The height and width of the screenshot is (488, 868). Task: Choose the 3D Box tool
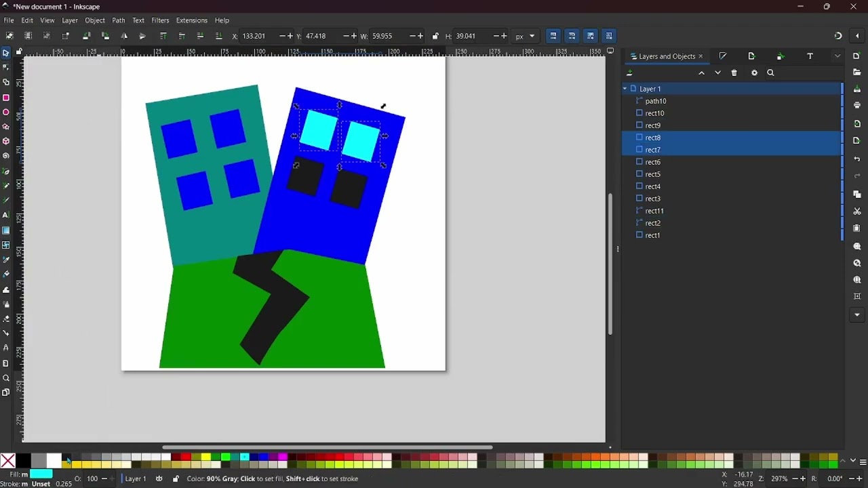tap(6, 141)
